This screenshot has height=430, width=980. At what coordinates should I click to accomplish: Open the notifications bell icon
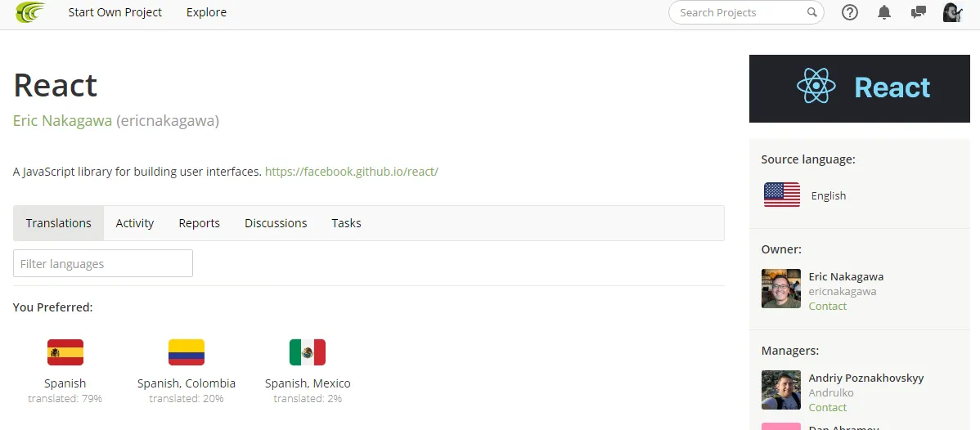[x=883, y=12]
